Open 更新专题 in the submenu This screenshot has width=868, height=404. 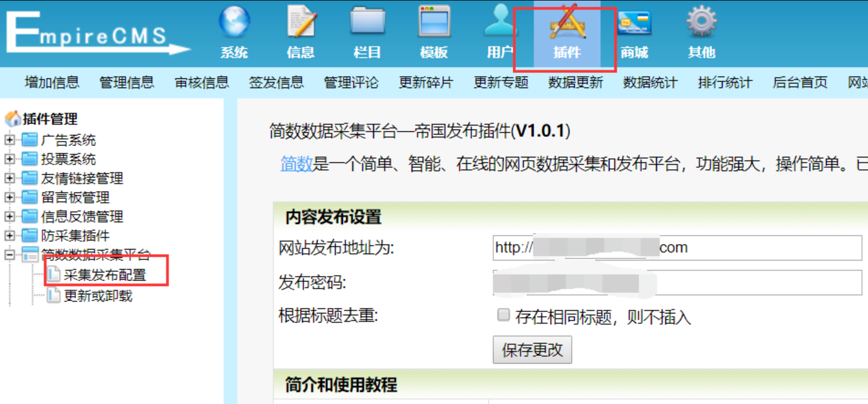[501, 83]
